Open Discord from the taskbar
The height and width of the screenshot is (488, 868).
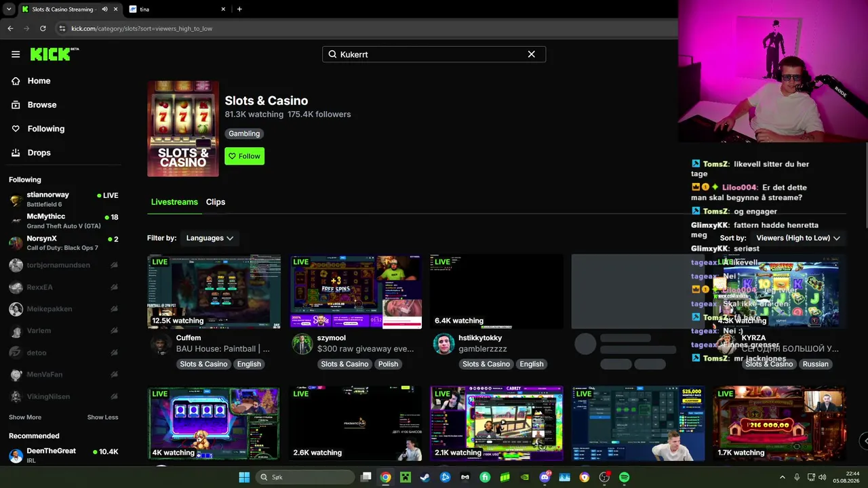coord(545,477)
